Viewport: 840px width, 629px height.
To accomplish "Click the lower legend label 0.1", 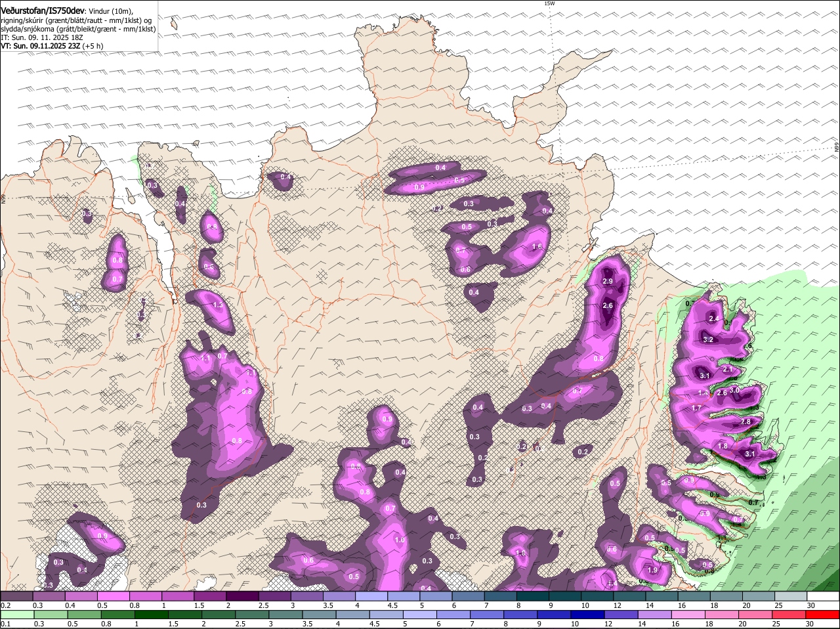I will click(5, 624).
